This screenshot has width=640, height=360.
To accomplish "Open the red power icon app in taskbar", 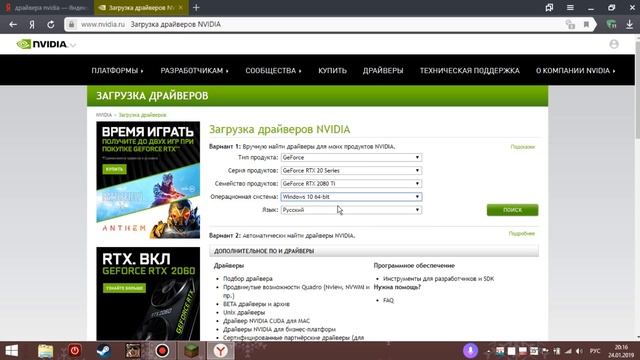I will point(74,351).
